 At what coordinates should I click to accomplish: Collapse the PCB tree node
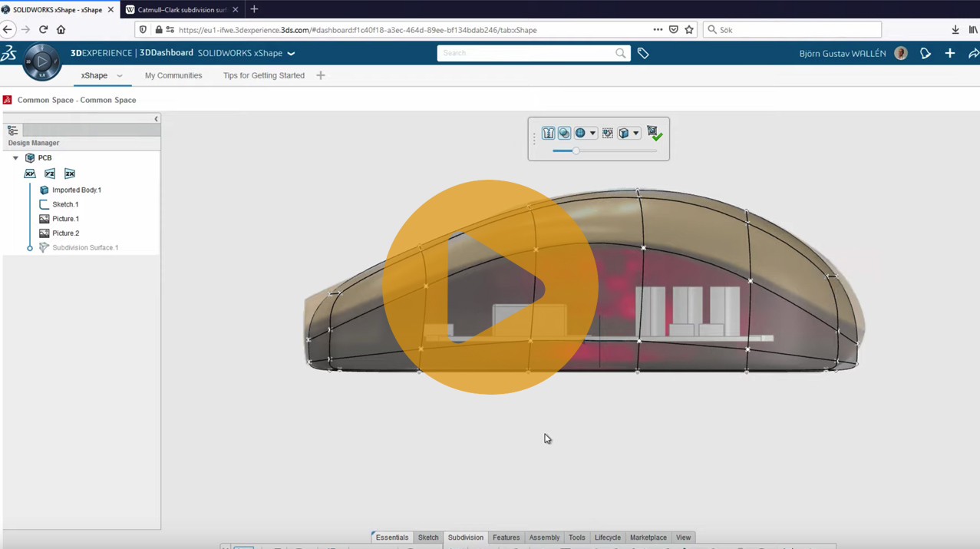coord(15,158)
